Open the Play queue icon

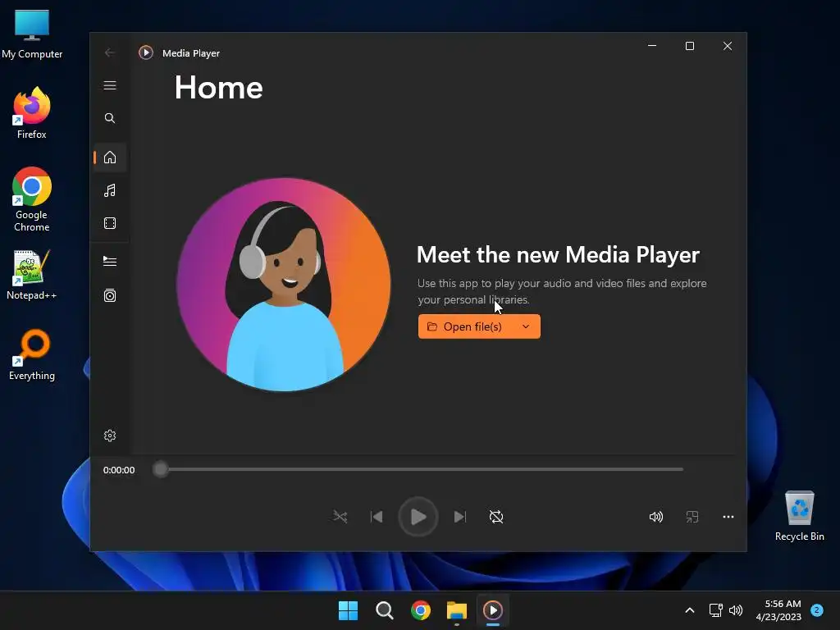pyautogui.click(x=110, y=261)
